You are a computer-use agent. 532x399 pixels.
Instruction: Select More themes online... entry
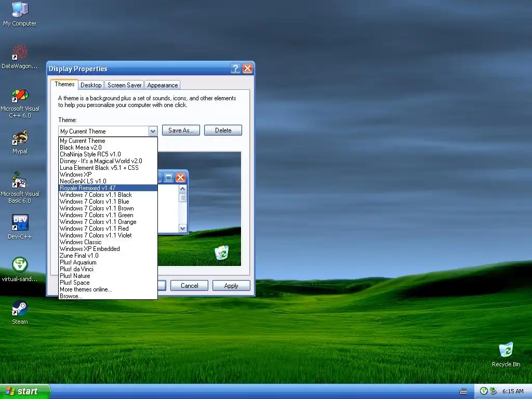108,289
